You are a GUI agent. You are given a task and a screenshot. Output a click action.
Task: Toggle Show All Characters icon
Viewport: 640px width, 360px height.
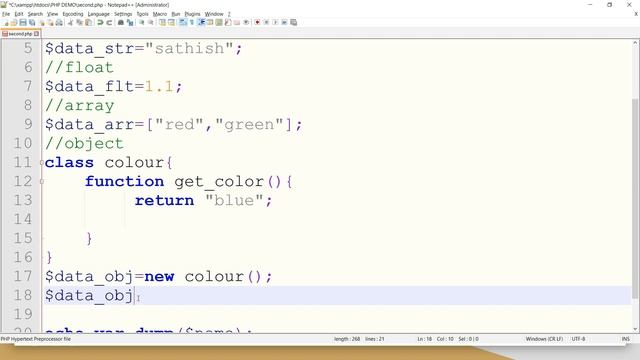(191, 22)
